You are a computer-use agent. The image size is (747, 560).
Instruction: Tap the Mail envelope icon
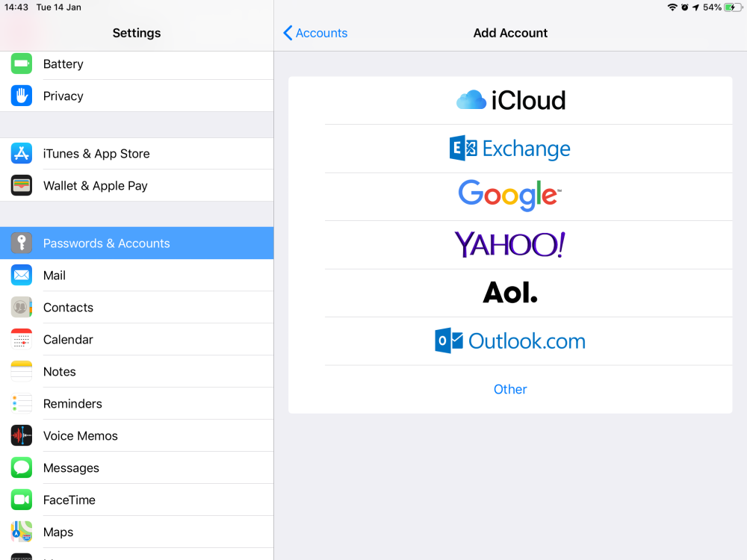tap(22, 276)
